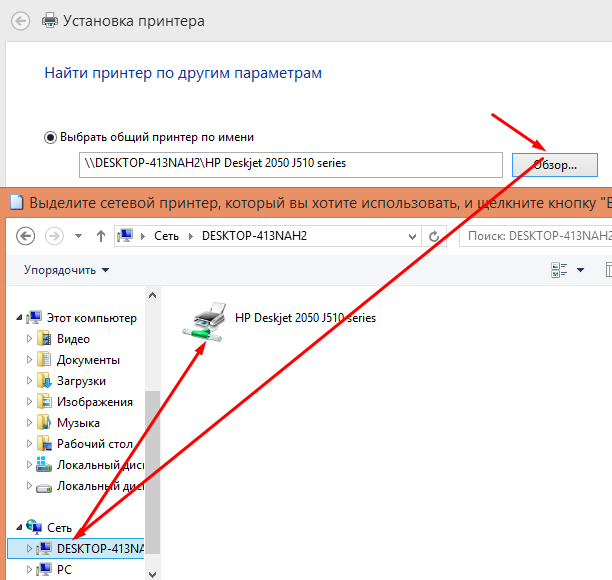Collapse the Сеть tree node
612x580 pixels.
(x=18, y=527)
